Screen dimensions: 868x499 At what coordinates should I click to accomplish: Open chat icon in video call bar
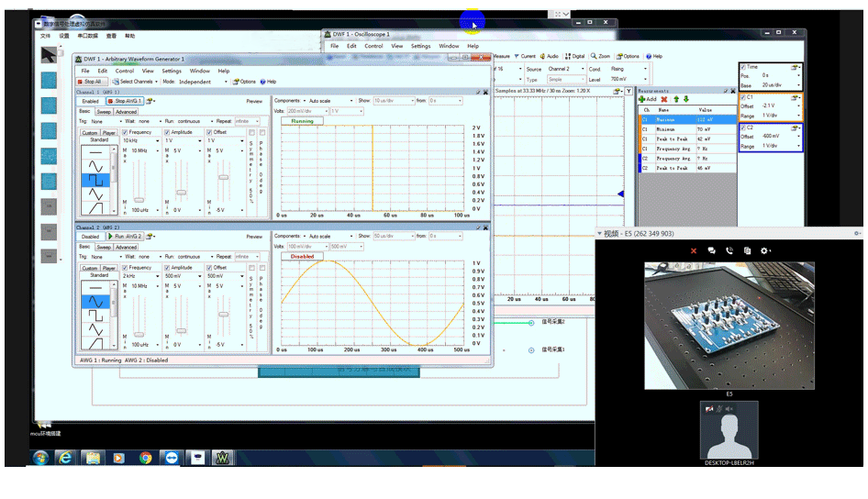(x=711, y=250)
